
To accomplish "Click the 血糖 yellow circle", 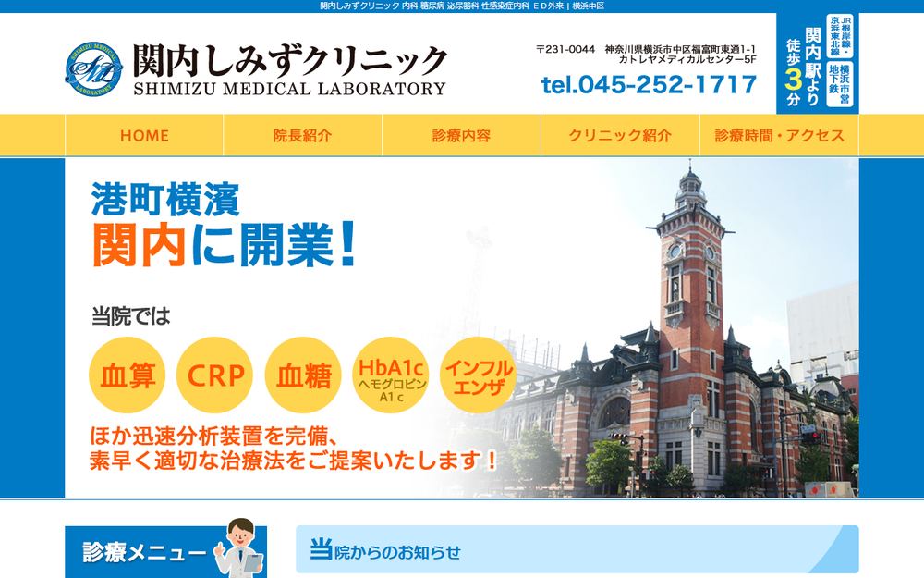I will pyautogui.click(x=303, y=375).
